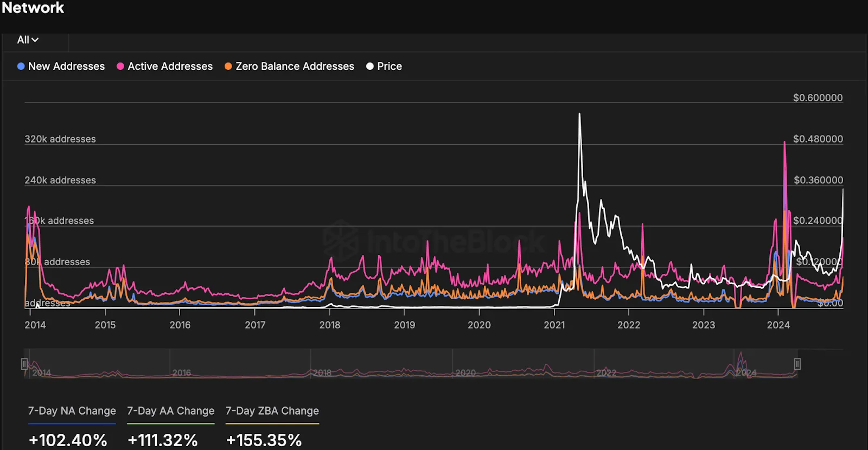
Task: Click 2020 in the navigator timeline
Action: click(x=465, y=373)
